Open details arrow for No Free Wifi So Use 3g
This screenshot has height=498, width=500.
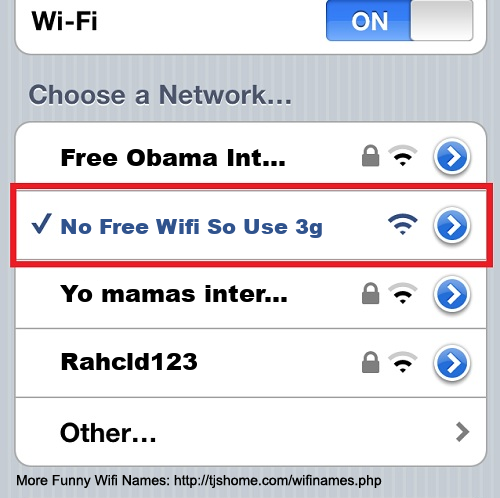coord(452,226)
